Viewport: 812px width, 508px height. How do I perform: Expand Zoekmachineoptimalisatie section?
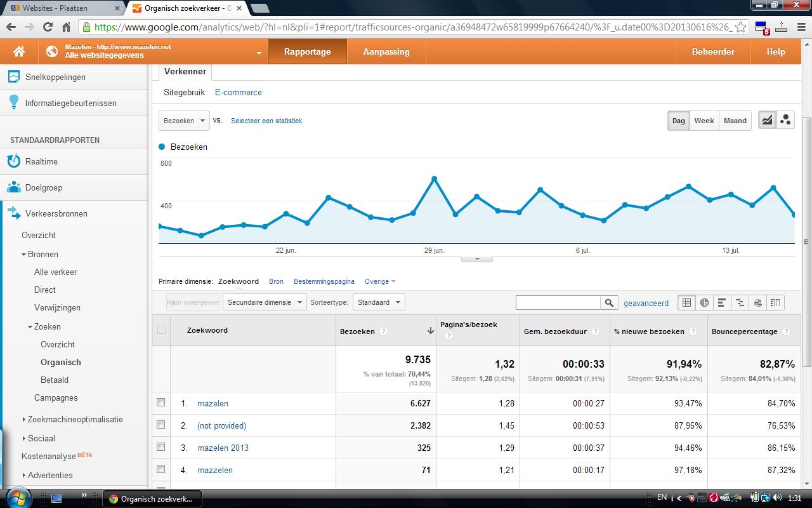click(x=24, y=420)
